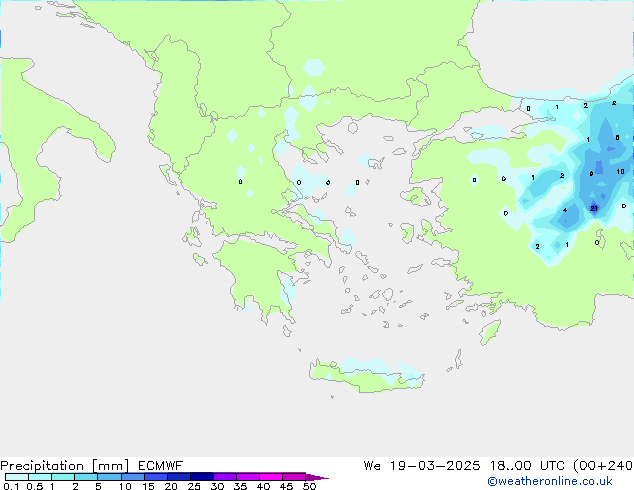Pick the 35 mm violet legend swatch

point(248,477)
